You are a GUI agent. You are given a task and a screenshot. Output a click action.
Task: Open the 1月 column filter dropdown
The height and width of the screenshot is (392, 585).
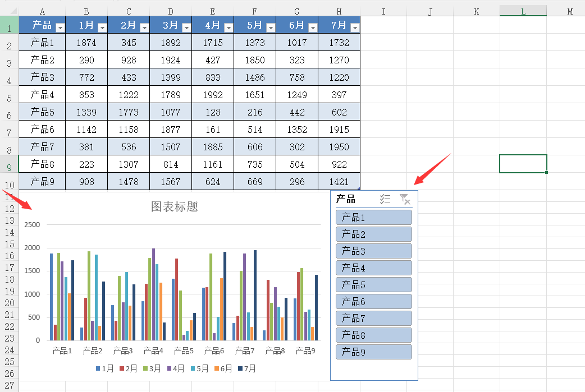pyautogui.click(x=102, y=27)
